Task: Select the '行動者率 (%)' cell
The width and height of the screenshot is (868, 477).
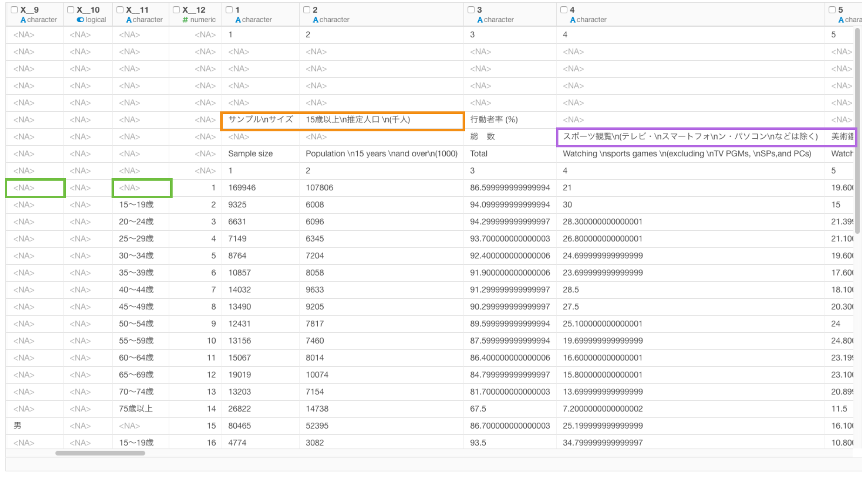Action: [x=510, y=120]
